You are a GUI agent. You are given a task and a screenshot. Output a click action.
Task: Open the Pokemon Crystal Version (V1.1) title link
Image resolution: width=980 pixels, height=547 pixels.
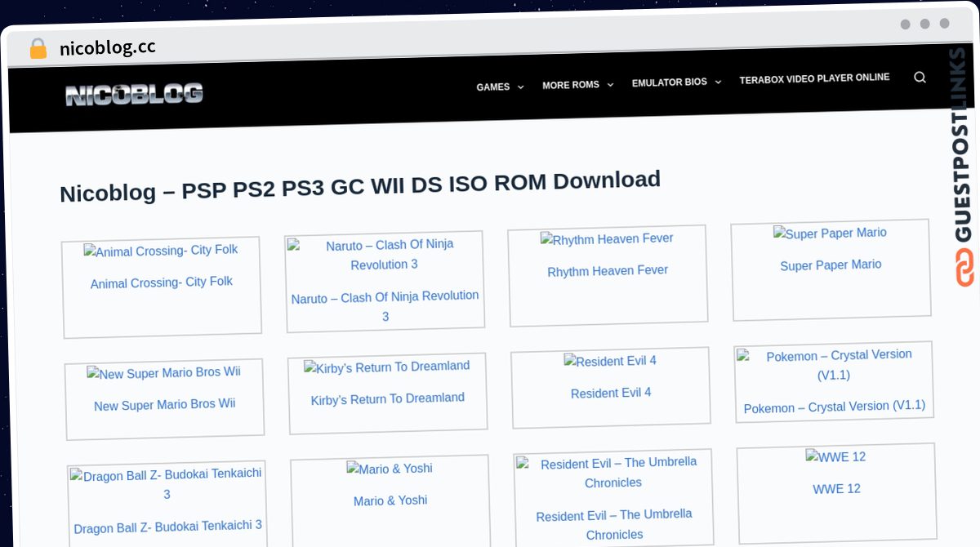click(x=834, y=407)
